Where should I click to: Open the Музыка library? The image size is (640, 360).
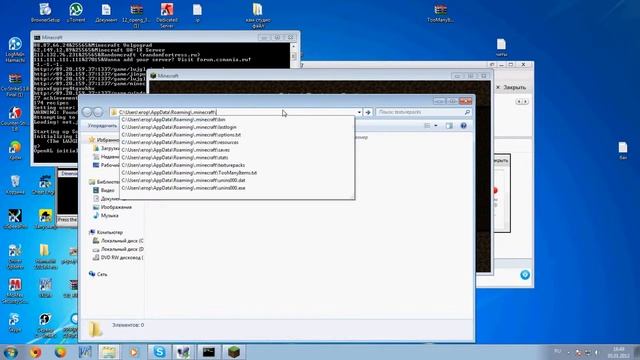click(x=106, y=216)
